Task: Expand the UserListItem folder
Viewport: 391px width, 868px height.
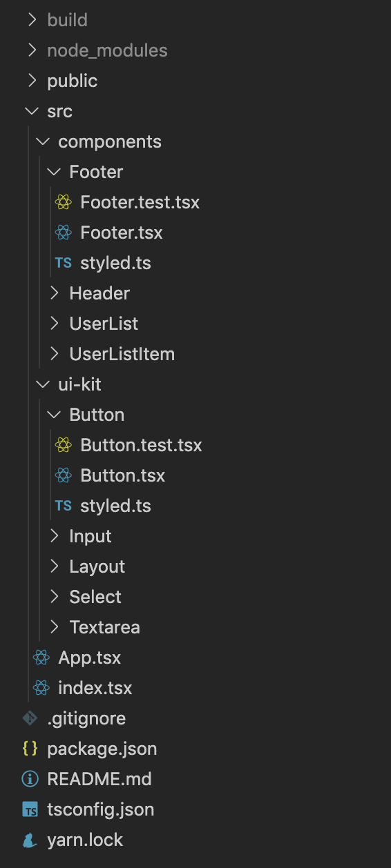Action: 122,354
